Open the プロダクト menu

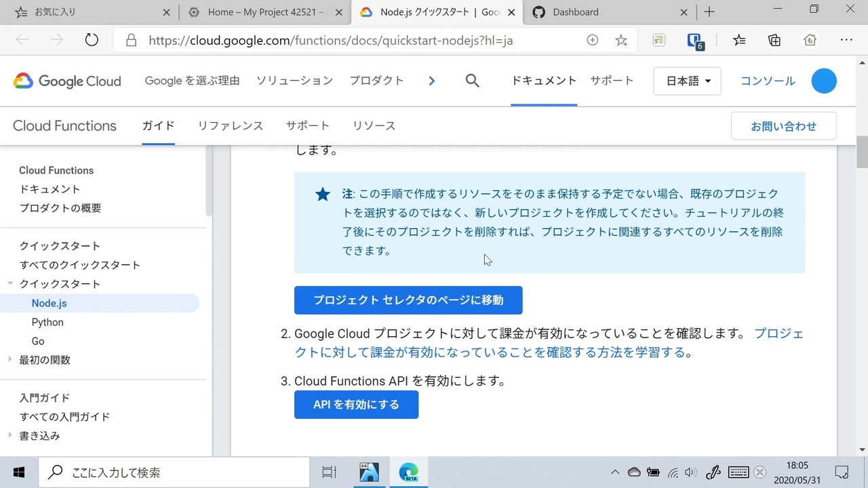pyautogui.click(x=377, y=81)
